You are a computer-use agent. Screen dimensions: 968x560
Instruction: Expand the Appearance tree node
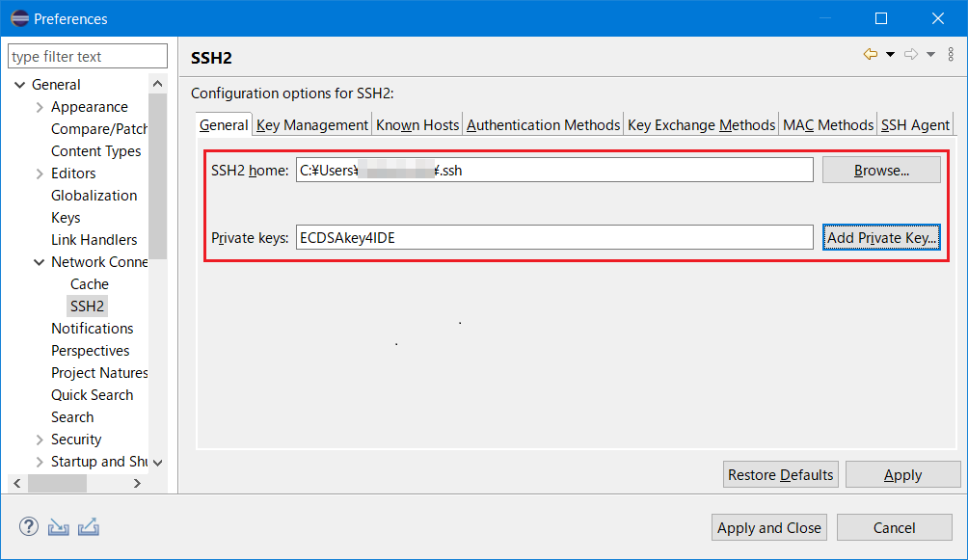(40, 106)
